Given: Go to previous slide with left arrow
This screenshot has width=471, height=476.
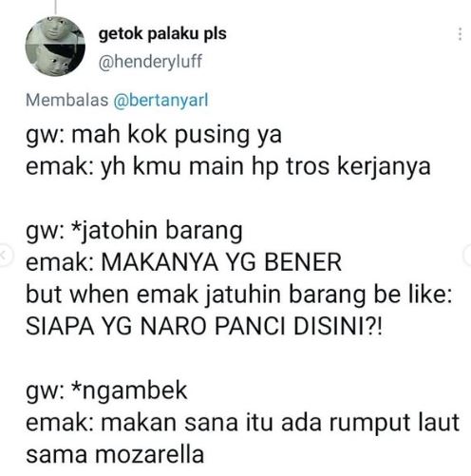Looking at the screenshot, I should pyautogui.click(x=5, y=255).
